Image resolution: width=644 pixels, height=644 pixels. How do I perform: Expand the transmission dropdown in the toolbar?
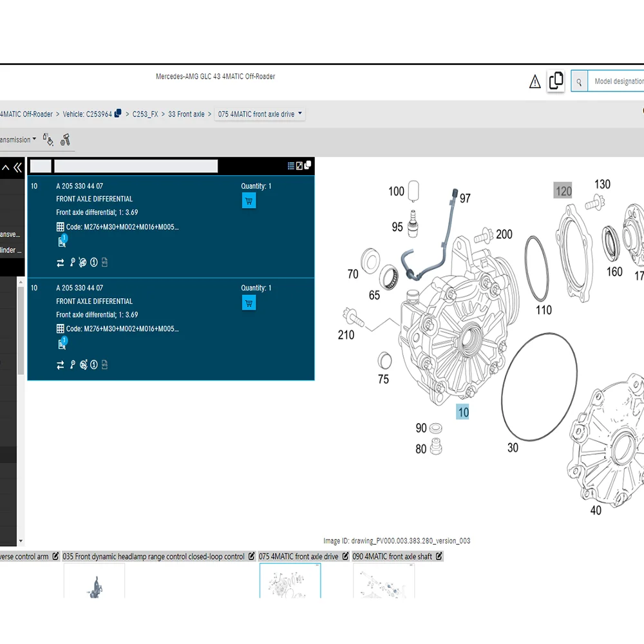18,140
